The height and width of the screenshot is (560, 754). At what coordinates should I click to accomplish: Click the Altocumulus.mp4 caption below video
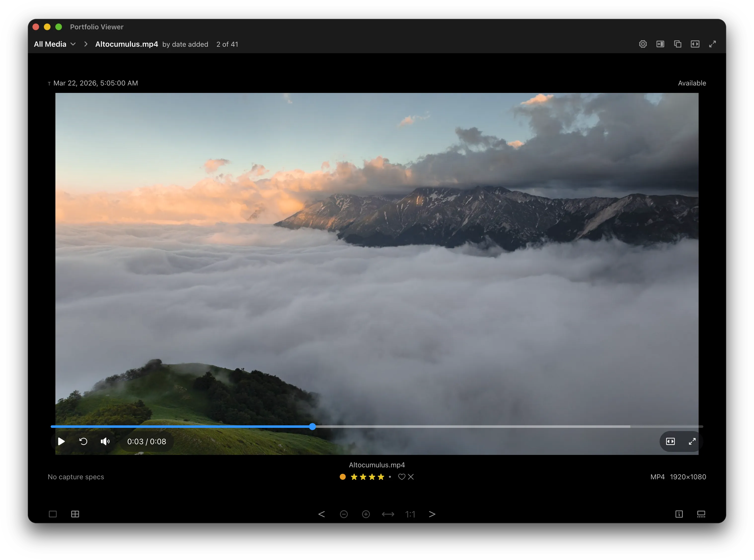tap(377, 465)
